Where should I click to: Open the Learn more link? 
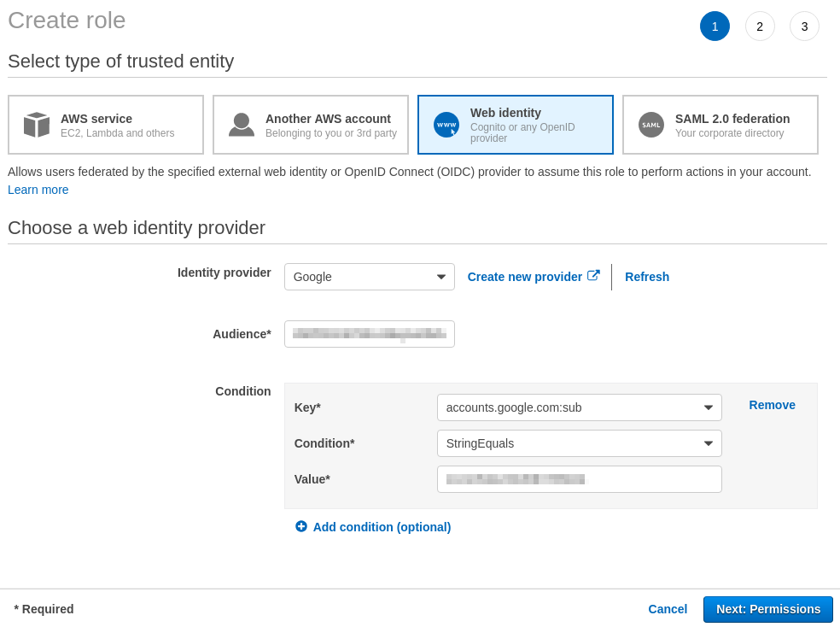(38, 190)
